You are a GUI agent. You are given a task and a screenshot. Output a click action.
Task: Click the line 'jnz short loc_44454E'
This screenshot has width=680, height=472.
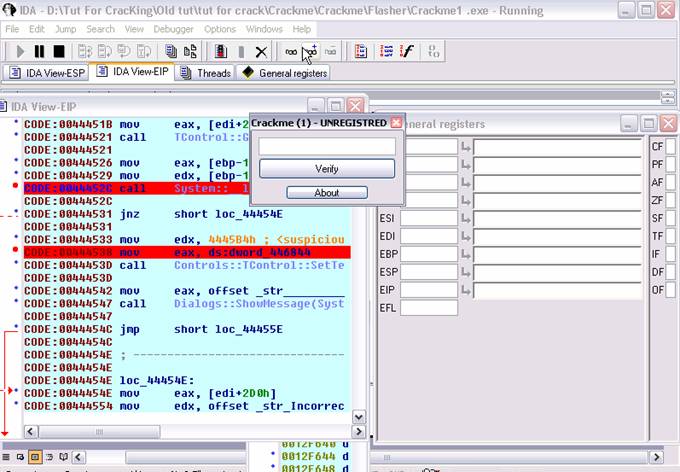tap(186, 214)
